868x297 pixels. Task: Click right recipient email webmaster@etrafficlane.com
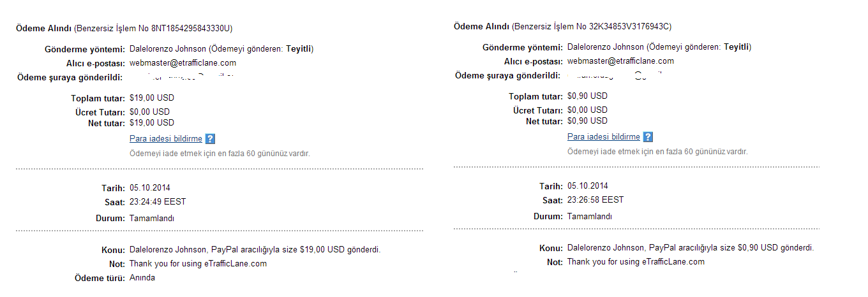pyautogui.click(x=621, y=61)
